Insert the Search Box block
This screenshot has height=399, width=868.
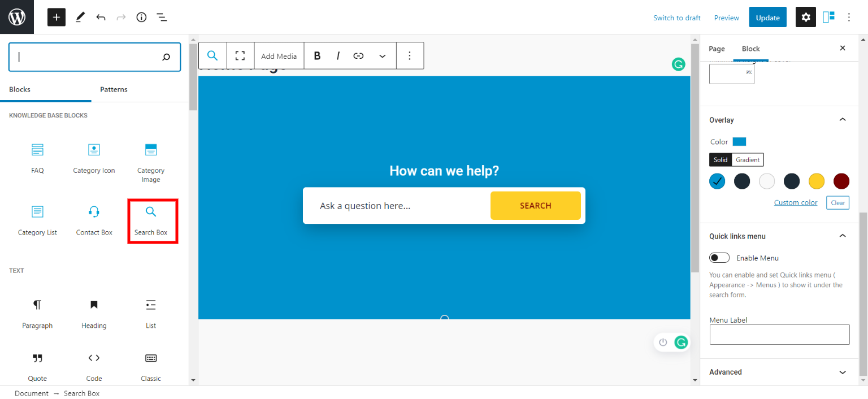[x=150, y=219]
